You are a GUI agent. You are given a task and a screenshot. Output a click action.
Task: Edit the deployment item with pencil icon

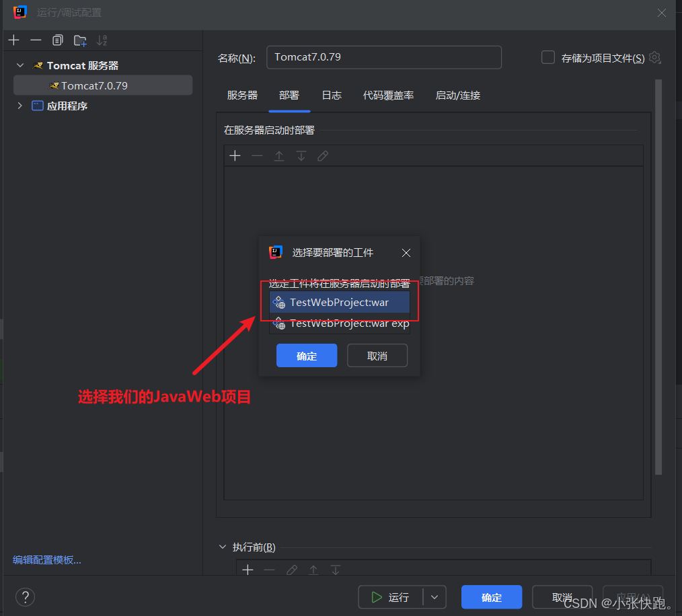323,156
